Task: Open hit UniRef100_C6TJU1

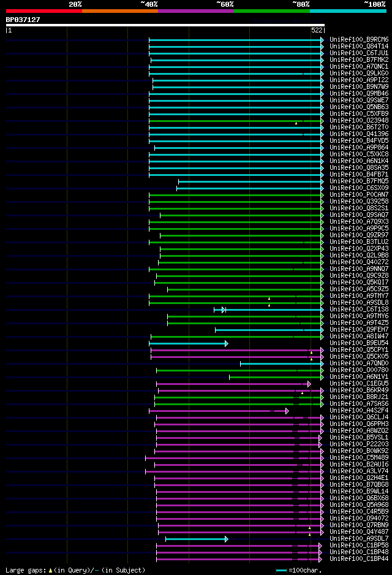Action: click(359, 53)
